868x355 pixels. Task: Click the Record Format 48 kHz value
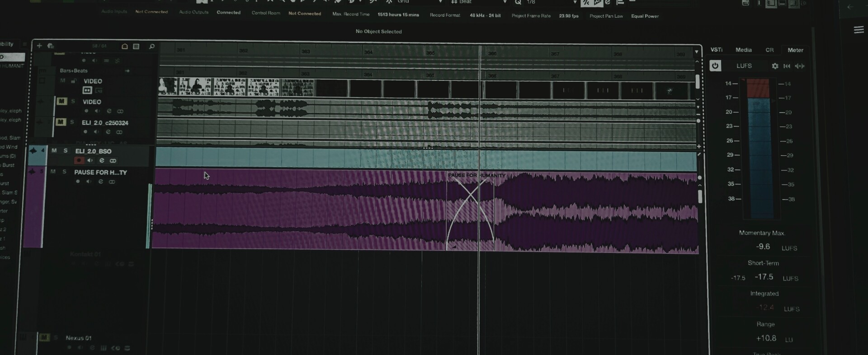pos(485,15)
